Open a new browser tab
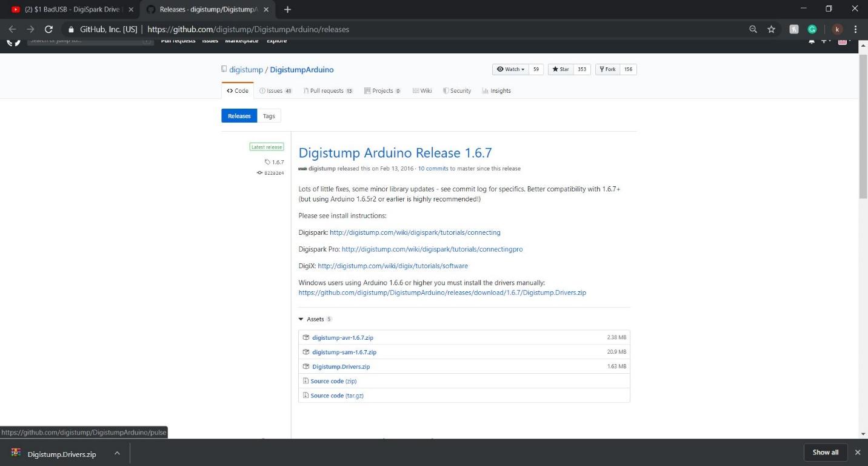 click(x=287, y=10)
